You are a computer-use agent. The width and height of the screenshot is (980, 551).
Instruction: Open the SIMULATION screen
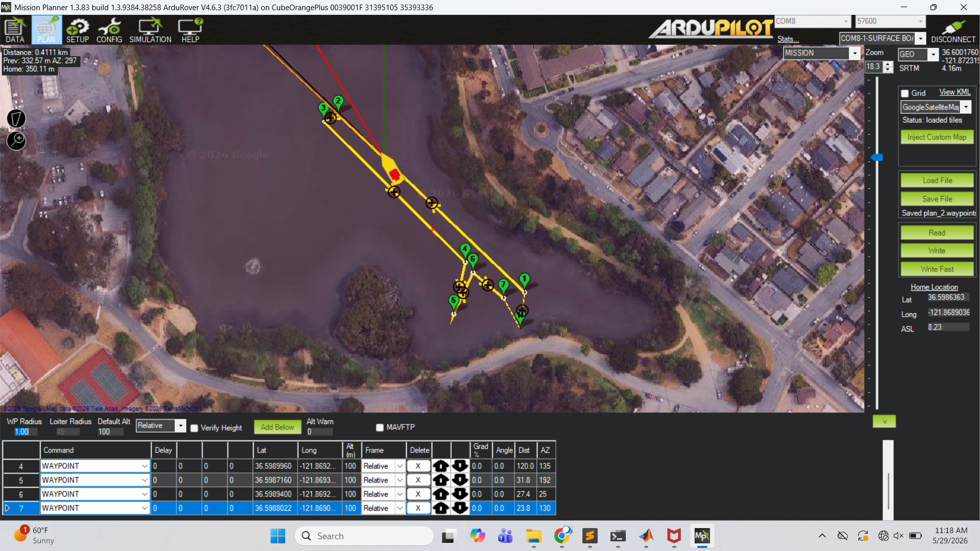point(150,30)
